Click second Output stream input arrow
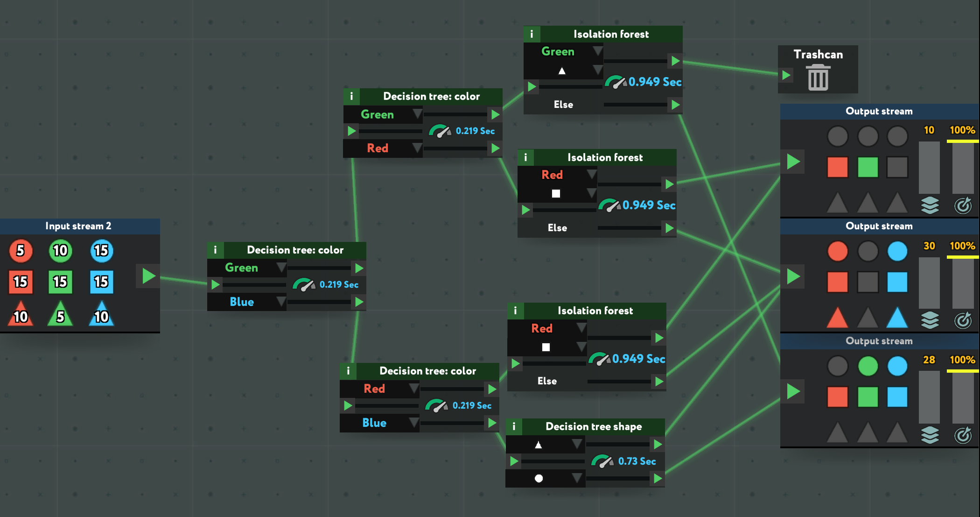 coord(793,276)
